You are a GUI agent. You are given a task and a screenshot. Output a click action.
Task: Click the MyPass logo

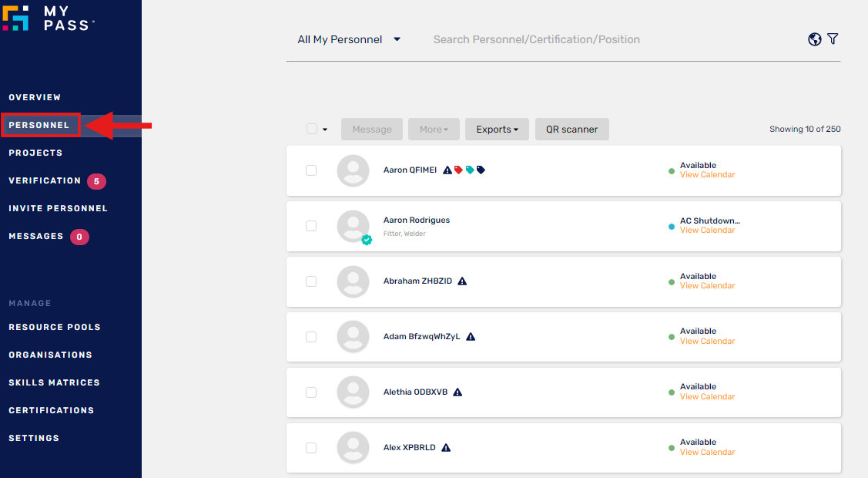click(48, 19)
